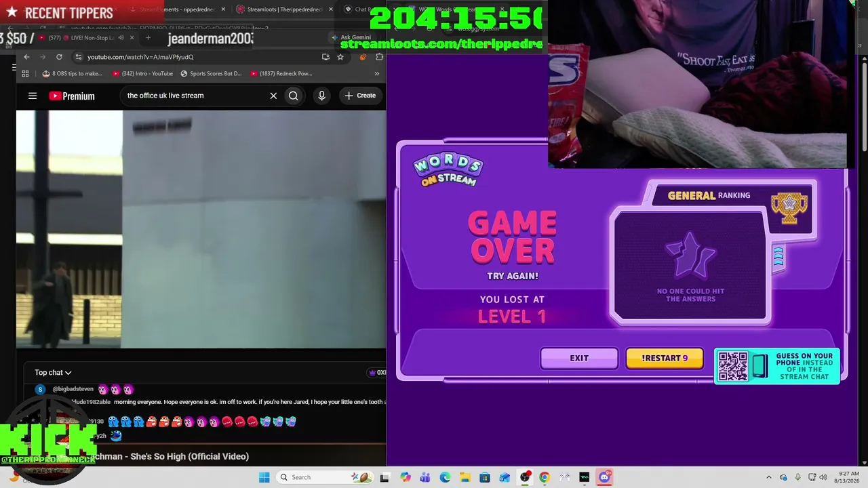Run the YouTube search with the magnifier button
Screen dimensions: 868x488
[293, 96]
